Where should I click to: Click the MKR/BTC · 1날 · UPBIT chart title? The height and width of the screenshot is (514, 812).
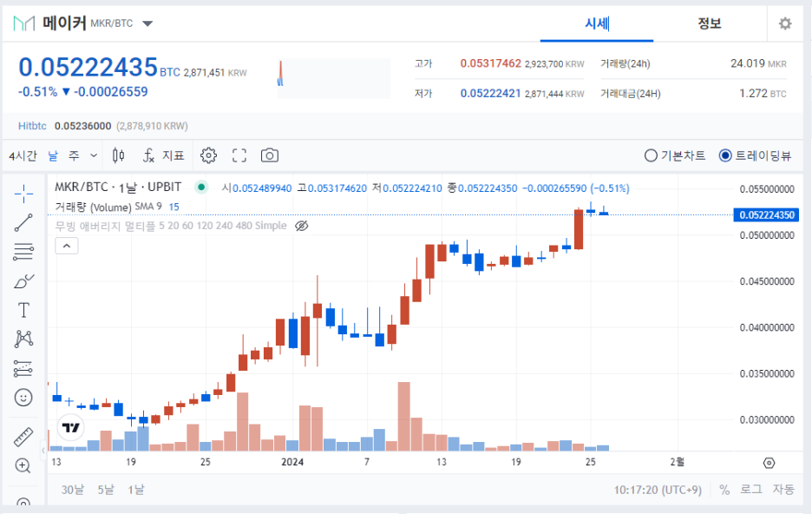118,187
